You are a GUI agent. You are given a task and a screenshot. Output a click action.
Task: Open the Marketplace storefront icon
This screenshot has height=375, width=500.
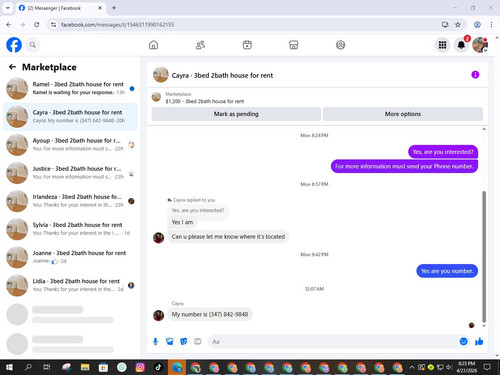coord(294,45)
